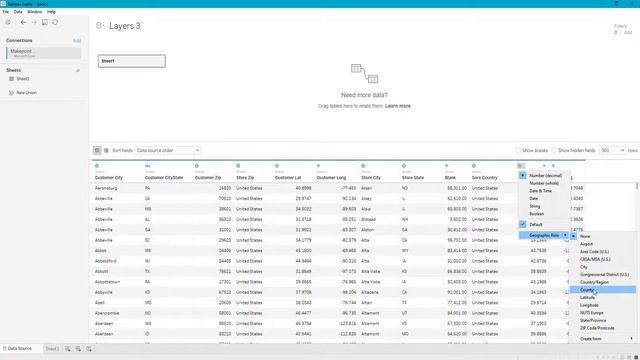640x360 pixels.
Task: Open the Help menu
Action: tap(51, 12)
